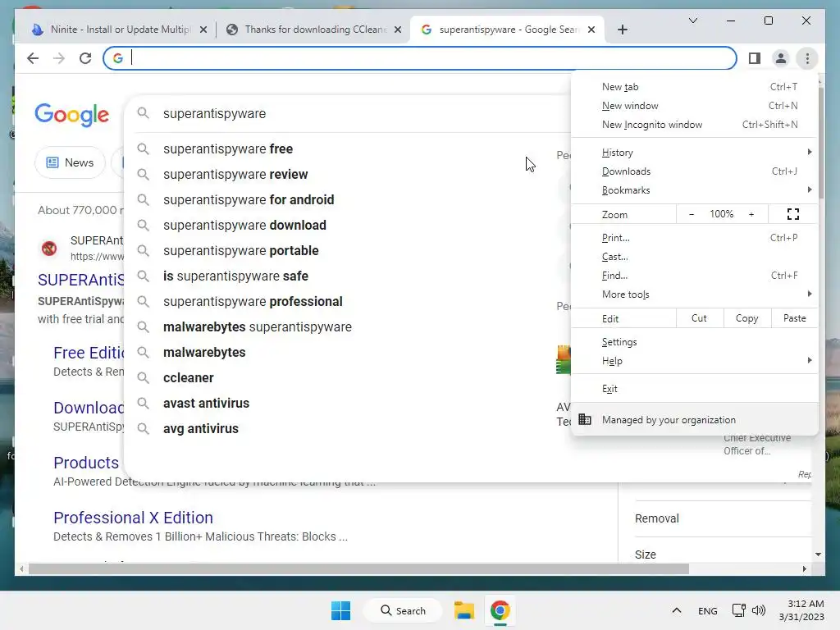Click the browser forward arrow

click(x=59, y=58)
